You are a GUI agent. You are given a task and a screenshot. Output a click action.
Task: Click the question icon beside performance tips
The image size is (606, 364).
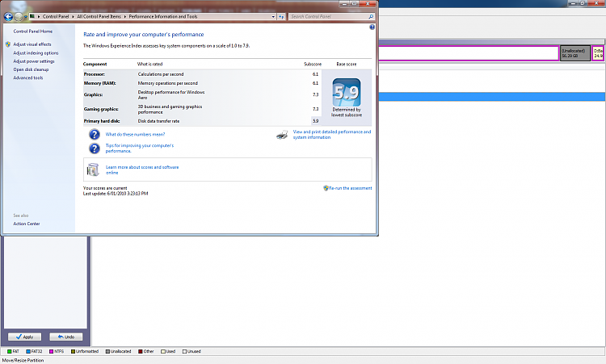[x=95, y=149]
